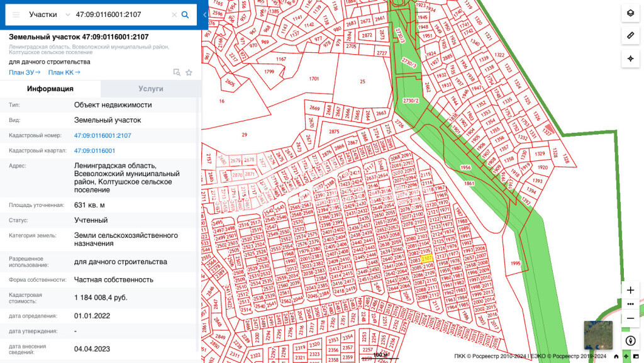This screenshot has height=363, width=644.
Task: Zoom out the map with minus
Action: coord(630,318)
